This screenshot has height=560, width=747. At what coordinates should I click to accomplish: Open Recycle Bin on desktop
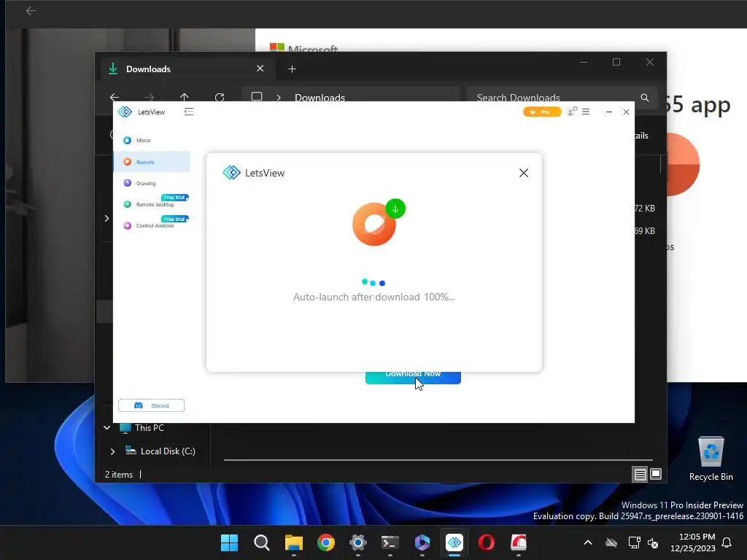point(711,459)
